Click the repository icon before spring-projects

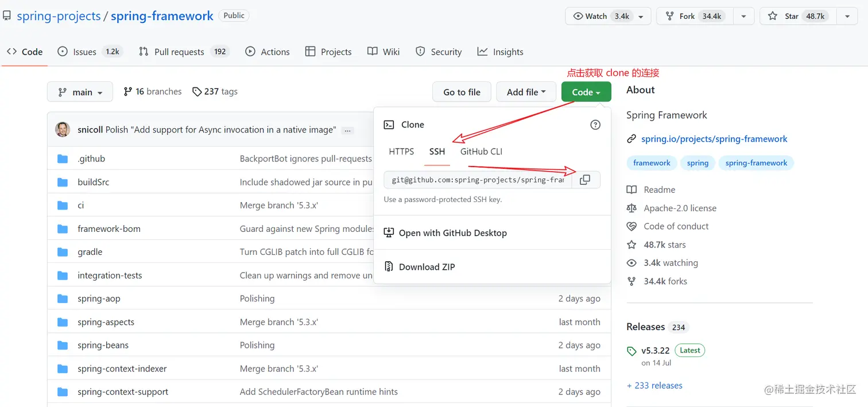7,15
